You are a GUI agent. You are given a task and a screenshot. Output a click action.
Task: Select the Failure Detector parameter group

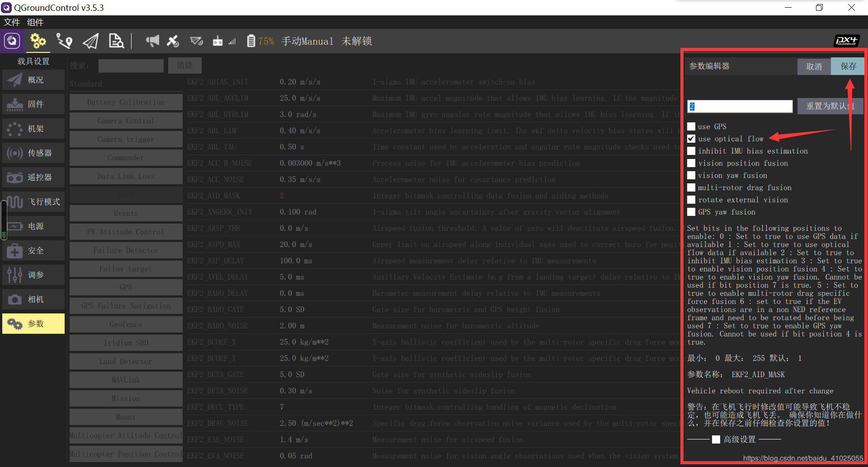(126, 250)
